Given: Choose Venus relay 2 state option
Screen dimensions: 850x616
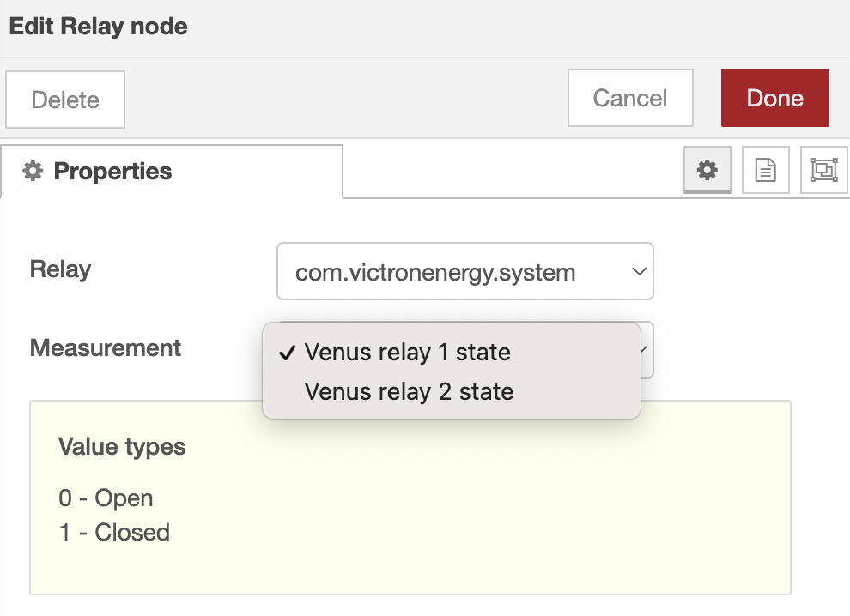Looking at the screenshot, I should pos(410,392).
